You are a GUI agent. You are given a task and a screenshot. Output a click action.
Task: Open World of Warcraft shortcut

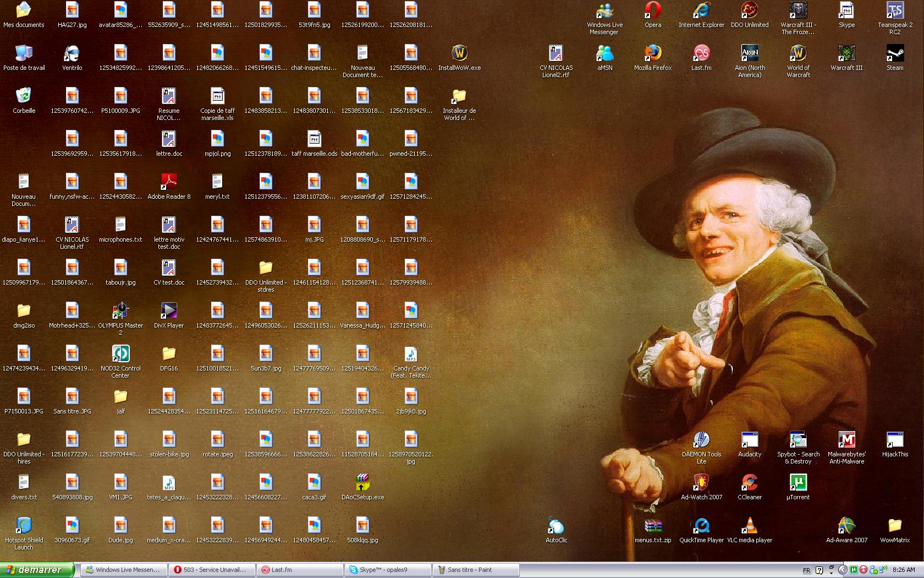pyautogui.click(x=798, y=61)
